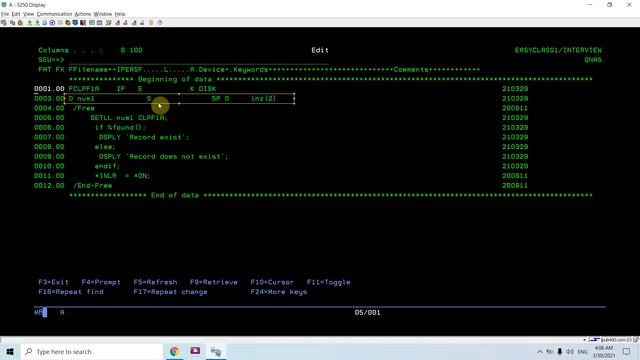Click the '/End-Free' directive line

(x=93, y=185)
